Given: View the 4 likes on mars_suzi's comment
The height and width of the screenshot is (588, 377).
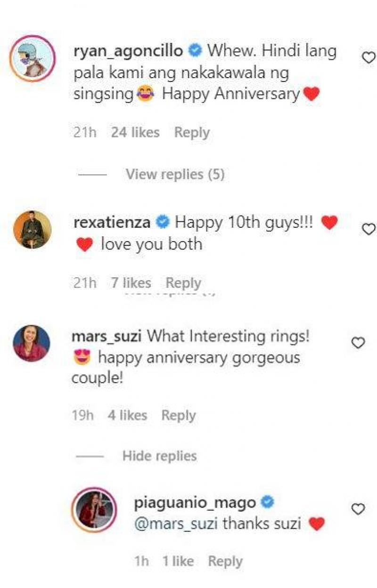Looking at the screenshot, I should click(127, 415).
